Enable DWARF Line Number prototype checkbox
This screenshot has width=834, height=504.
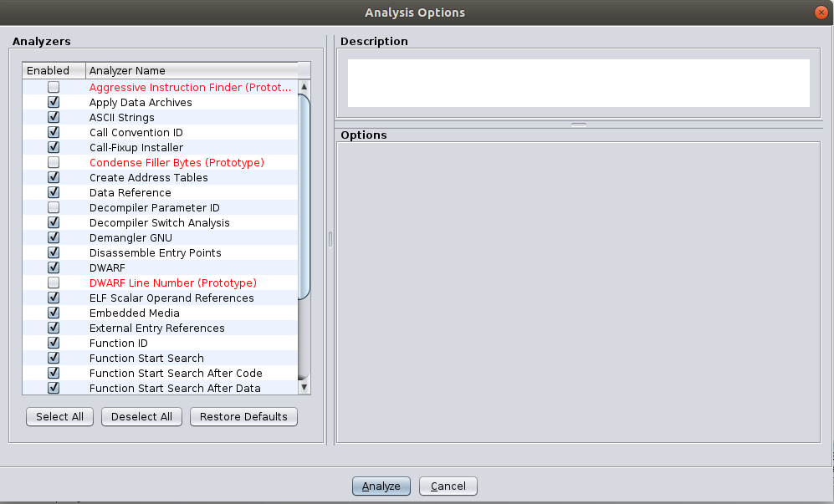click(x=54, y=283)
